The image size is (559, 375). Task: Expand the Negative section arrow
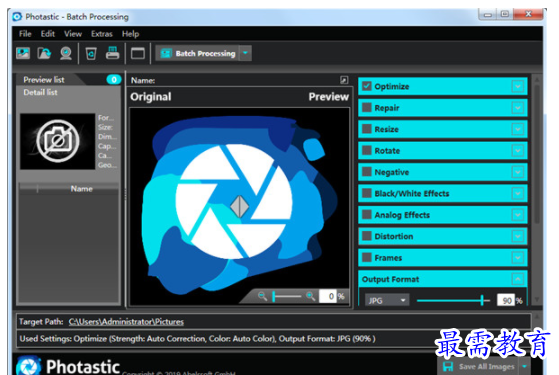point(518,172)
